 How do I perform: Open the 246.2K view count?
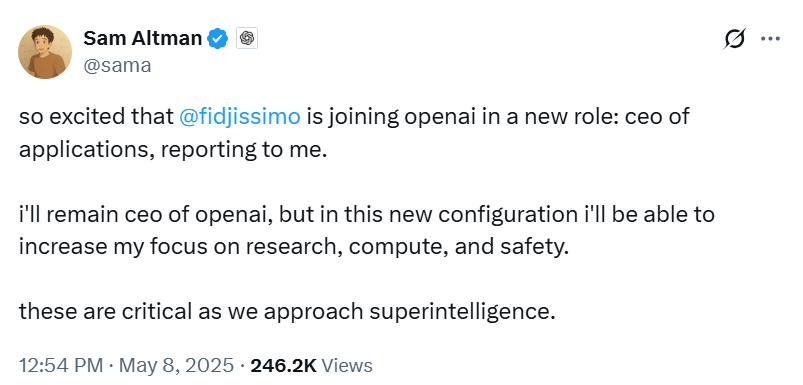[x=283, y=366]
